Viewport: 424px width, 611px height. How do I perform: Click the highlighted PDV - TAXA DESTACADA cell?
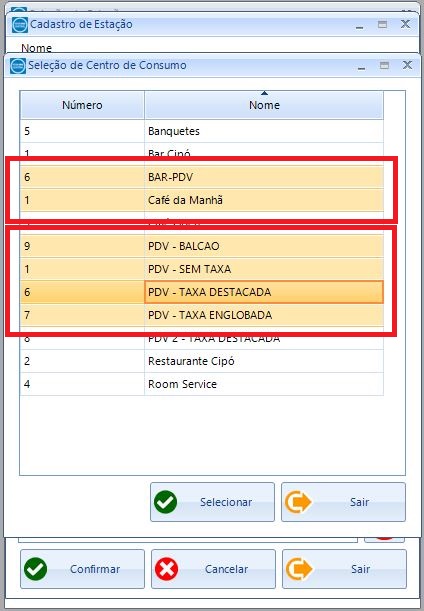coord(264,292)
